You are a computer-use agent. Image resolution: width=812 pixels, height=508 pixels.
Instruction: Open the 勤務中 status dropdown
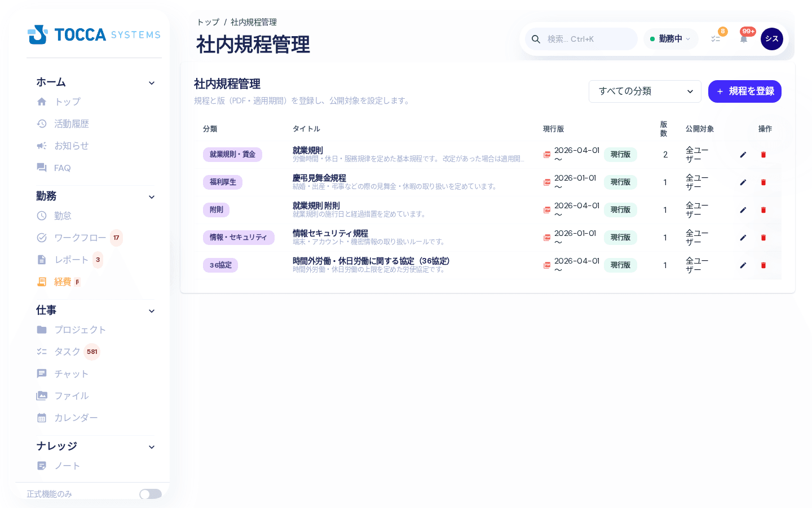point(670,39)
